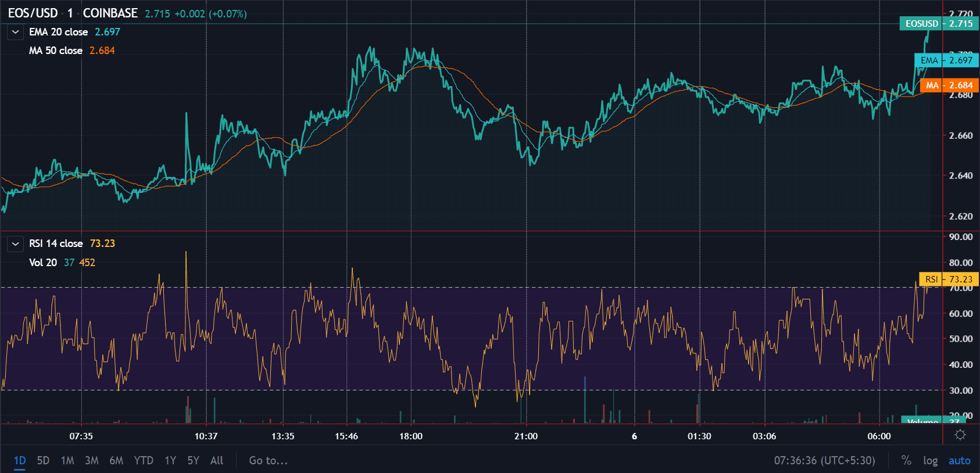The height and width of the screenshot is (473, 980).
Task: Select the 5D time range
Action: [x=43, y=460]
